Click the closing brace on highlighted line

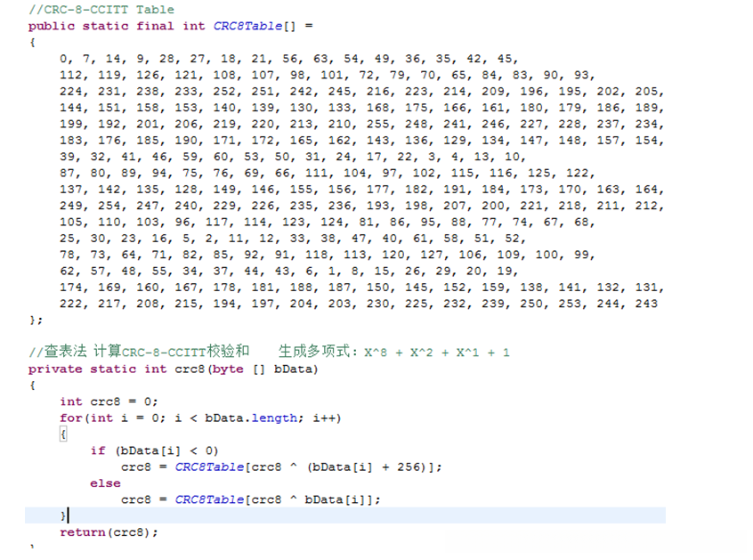[x=63, y=515]
